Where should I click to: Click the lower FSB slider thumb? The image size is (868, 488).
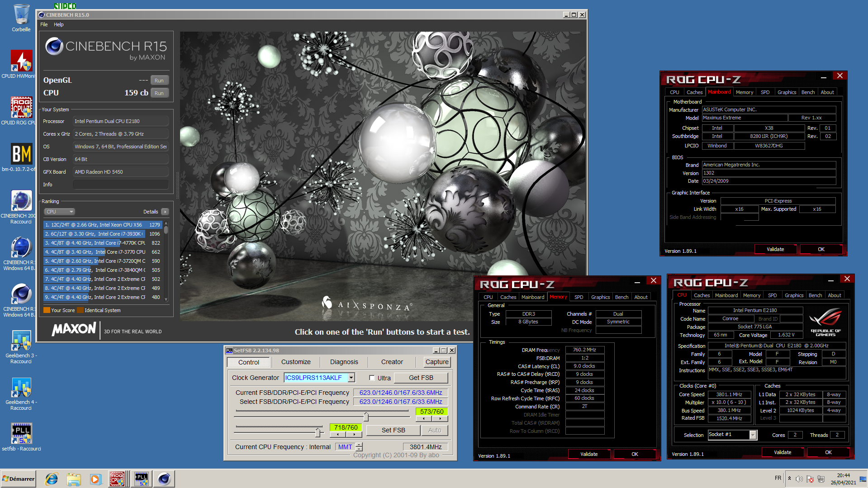pyautogui.click(x=318, y=433)
